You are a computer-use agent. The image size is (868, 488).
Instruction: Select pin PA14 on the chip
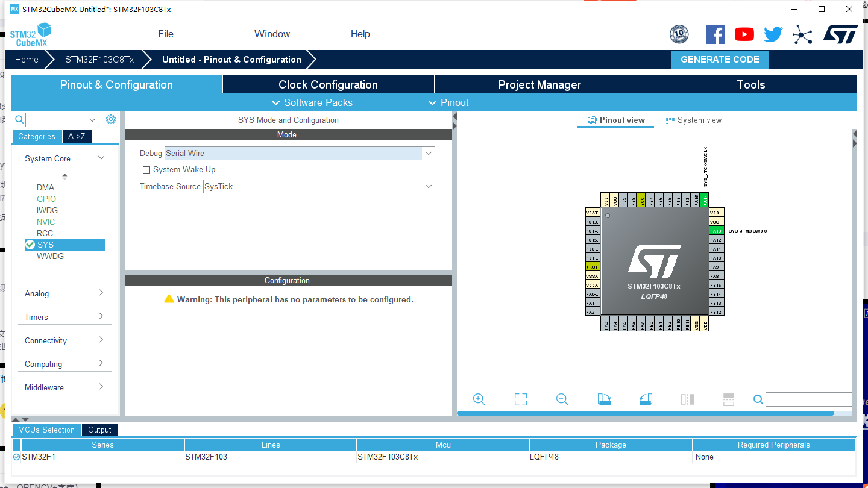tap(705, 200)
